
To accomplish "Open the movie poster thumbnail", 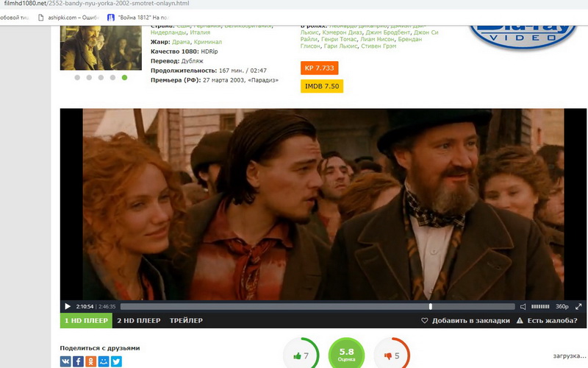I will (x=101, y=48).
